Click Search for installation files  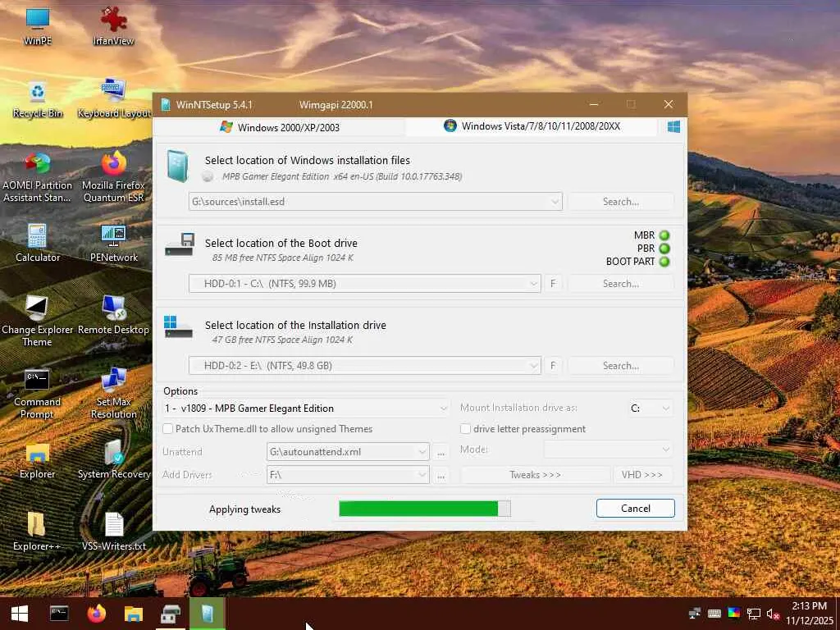(620, 202)
